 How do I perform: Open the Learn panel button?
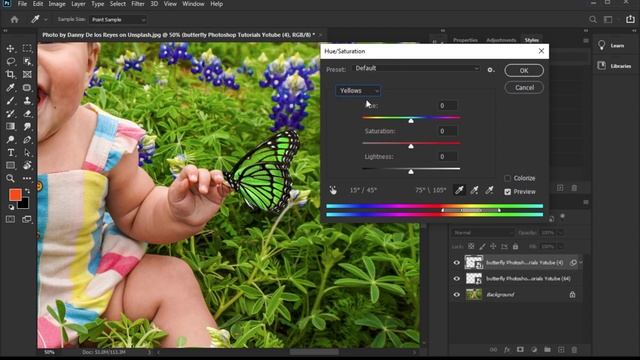coord(611,45)
